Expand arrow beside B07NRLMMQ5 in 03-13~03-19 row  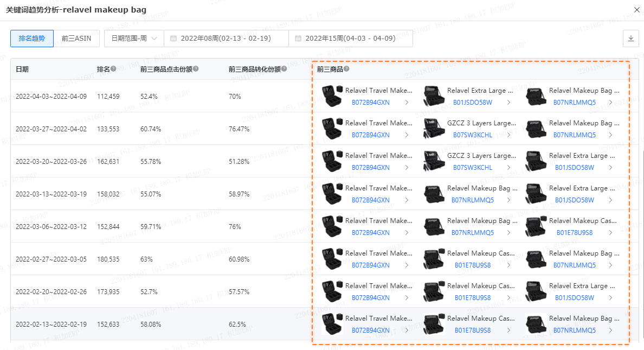[508, 200]
